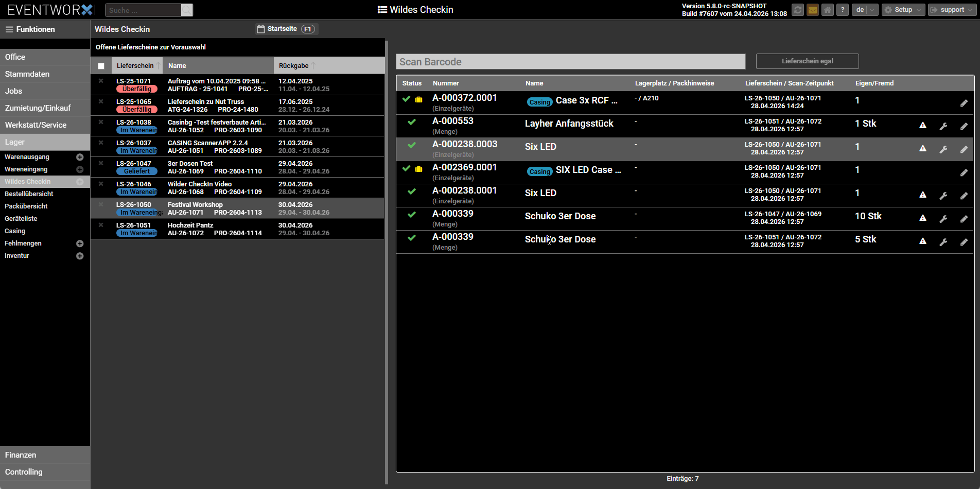980x489 pixels.
Task: Click the Scan Barcode input field
Action: click(570, 62)
